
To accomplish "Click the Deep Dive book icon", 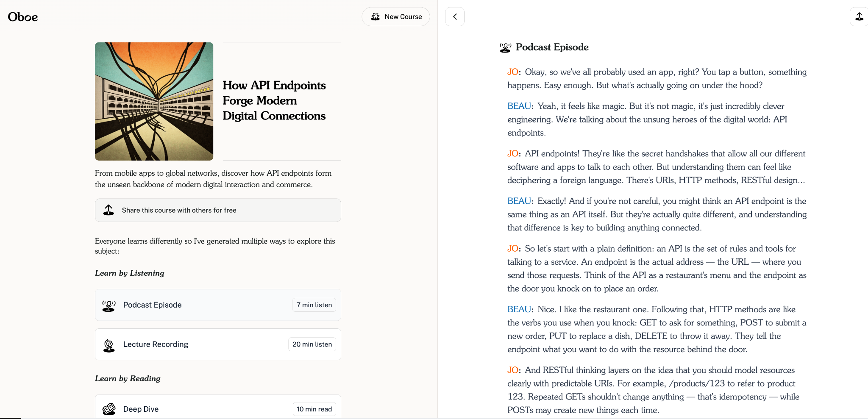I will 109,409.
